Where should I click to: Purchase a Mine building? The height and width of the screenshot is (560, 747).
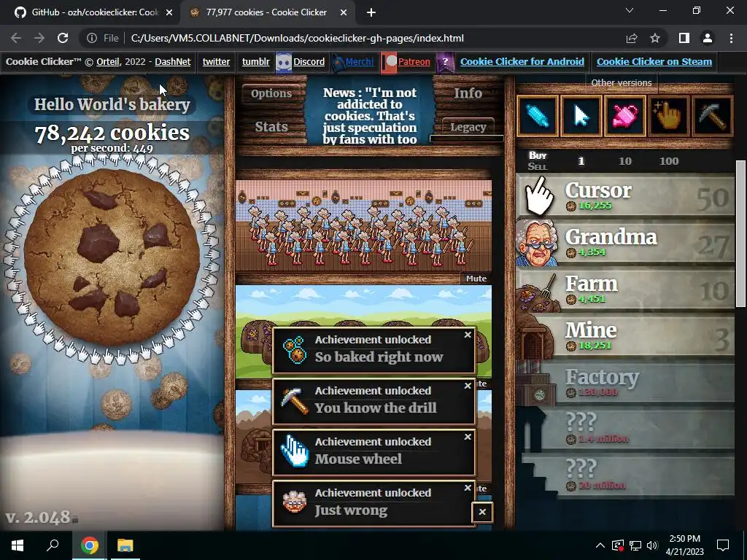tap(625, 337)
